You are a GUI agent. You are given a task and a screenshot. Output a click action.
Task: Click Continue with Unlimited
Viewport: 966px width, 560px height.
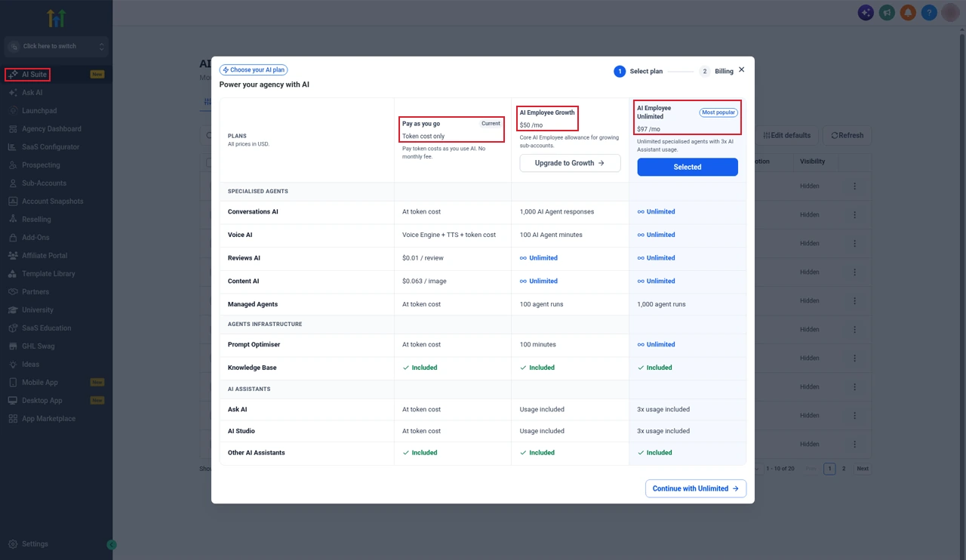coord(696,488)
